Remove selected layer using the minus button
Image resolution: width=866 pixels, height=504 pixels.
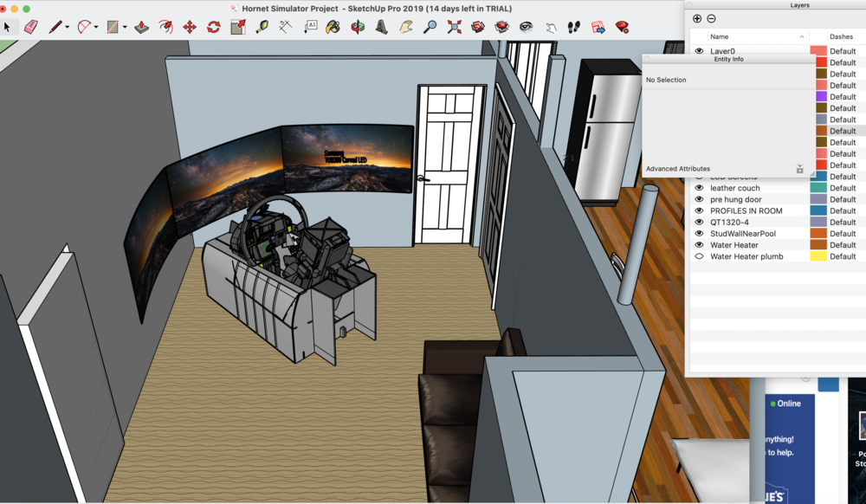(x=711, y=18)
